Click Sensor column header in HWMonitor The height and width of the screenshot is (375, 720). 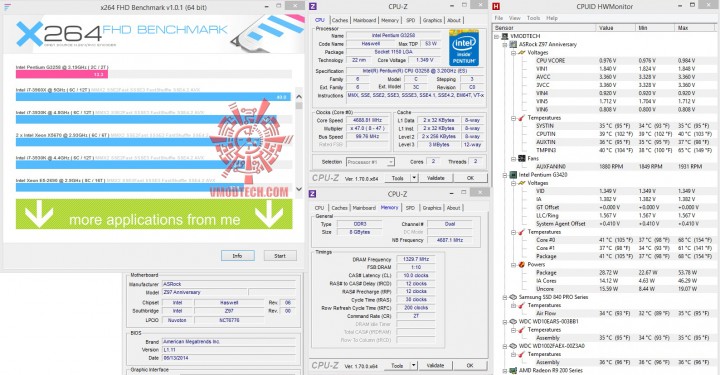pos(544,28)
